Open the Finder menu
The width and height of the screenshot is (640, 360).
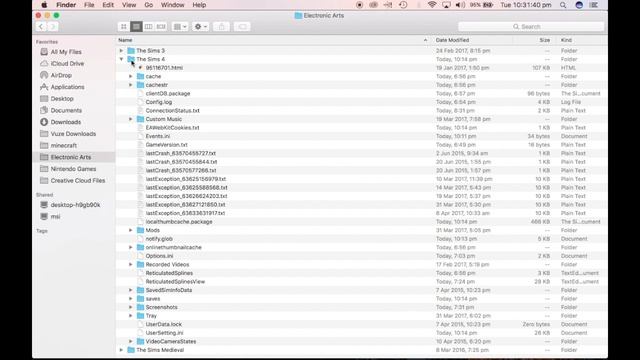(x=66, y=5)
